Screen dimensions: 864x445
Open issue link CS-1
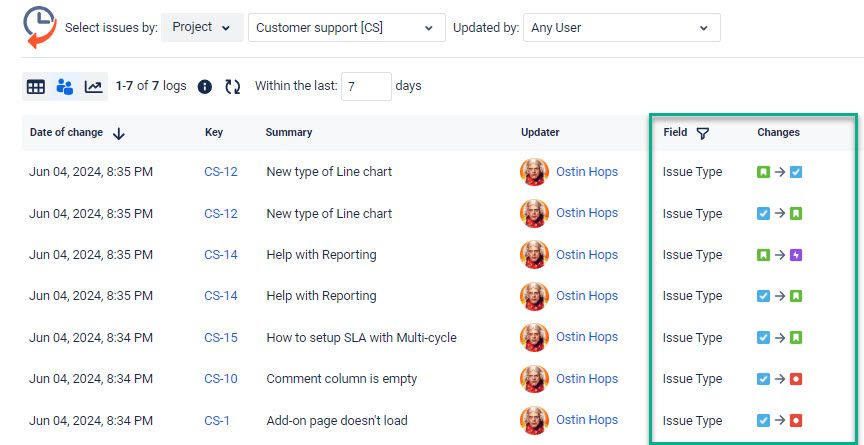click(217, 421)
